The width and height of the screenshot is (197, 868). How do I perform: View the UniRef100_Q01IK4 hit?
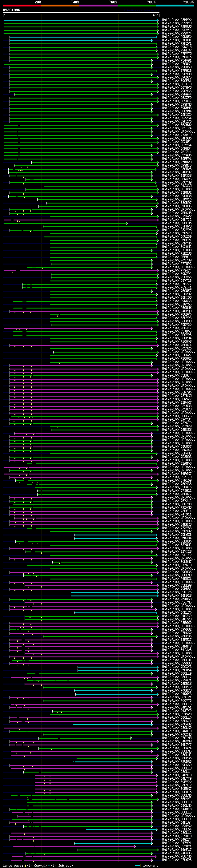tap(176, 128)
